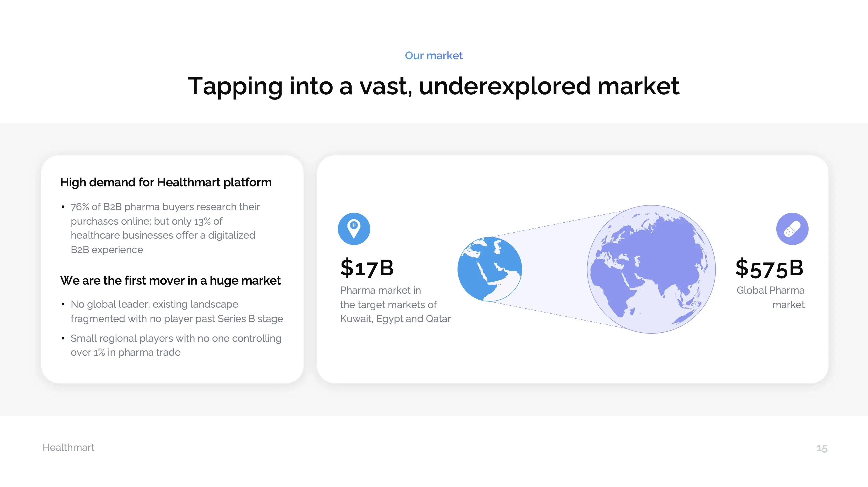
Task: Select the slide number 15
Action: (x=822, y=448)
